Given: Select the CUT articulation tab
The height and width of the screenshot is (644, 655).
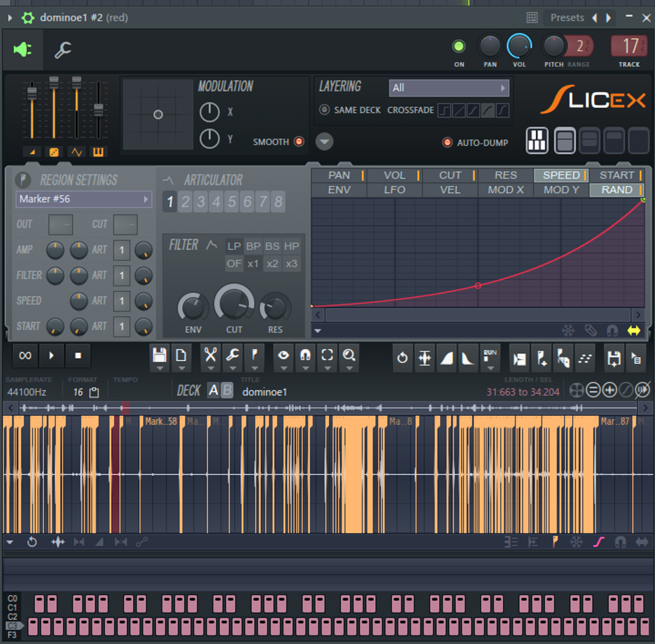Looking at the screenshot, I should point(450,175).
